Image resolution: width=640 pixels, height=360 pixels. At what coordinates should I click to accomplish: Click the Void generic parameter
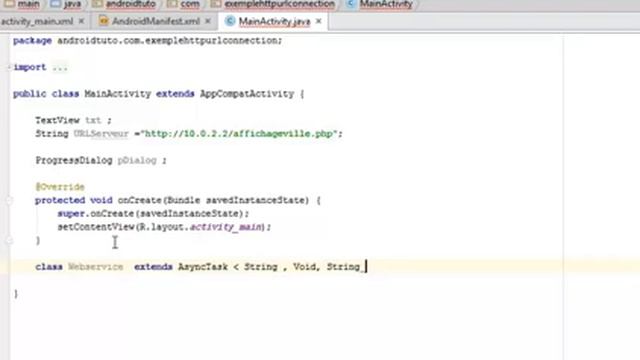[x=304, y=267]
